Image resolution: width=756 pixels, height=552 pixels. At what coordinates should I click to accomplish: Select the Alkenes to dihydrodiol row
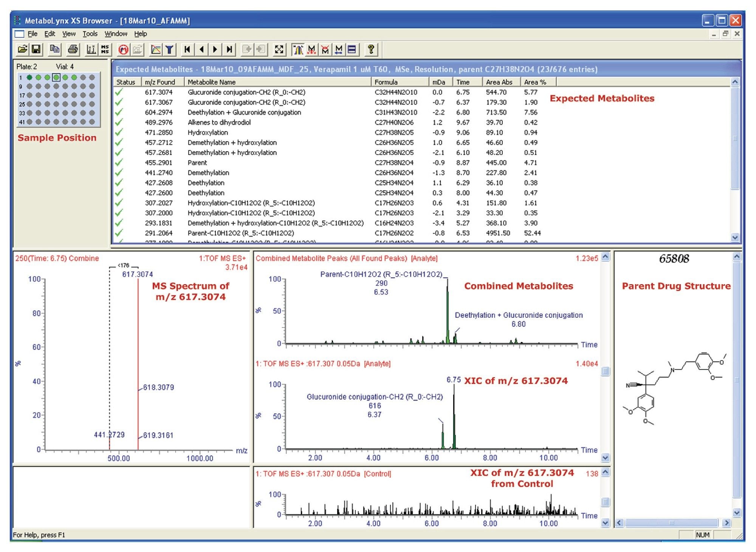(421, 122)
